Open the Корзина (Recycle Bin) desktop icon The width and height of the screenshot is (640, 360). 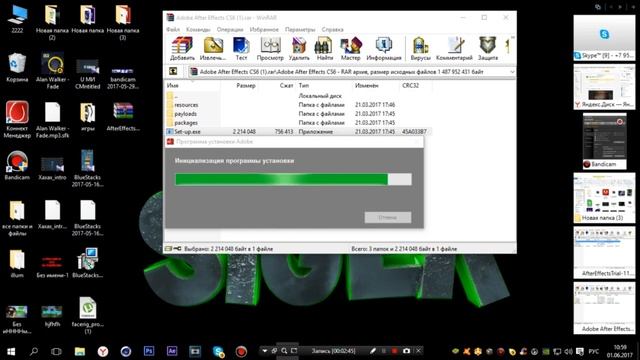click(x=17, y=68)
